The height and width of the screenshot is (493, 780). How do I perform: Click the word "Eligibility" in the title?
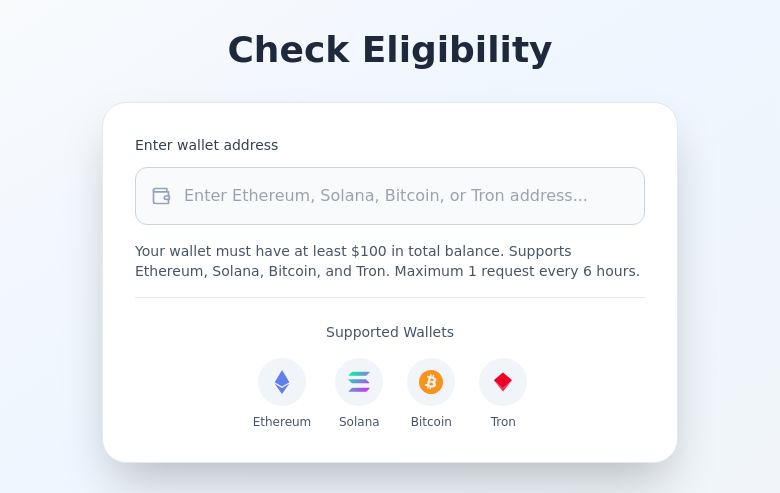tap(457, 50)
